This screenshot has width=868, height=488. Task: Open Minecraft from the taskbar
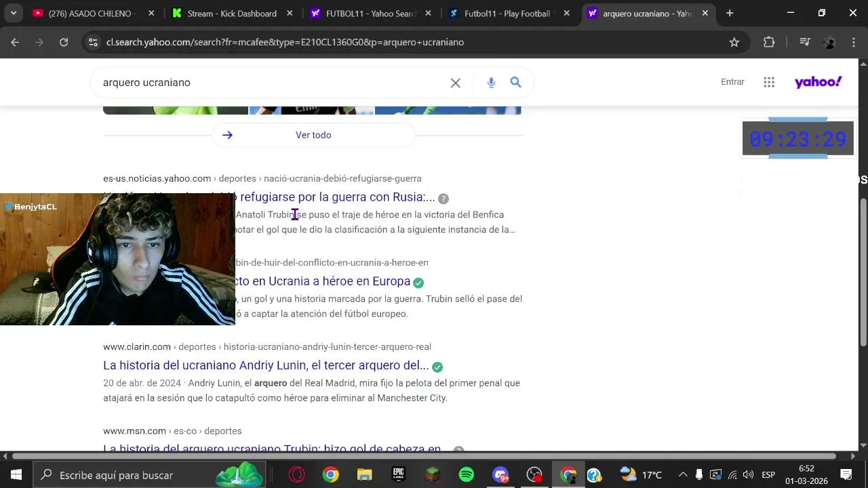click(x=433, y=475)
